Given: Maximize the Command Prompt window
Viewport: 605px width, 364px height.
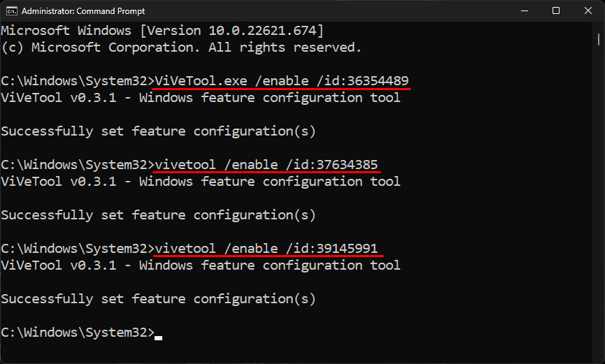Looking at the screenshot, I should coord(556,10).
